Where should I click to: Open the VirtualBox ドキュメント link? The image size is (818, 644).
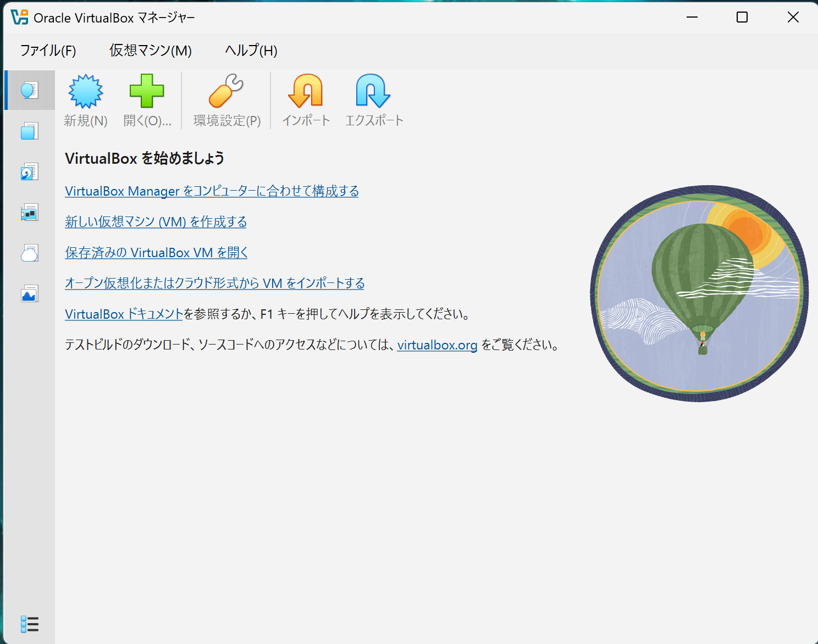123,314
